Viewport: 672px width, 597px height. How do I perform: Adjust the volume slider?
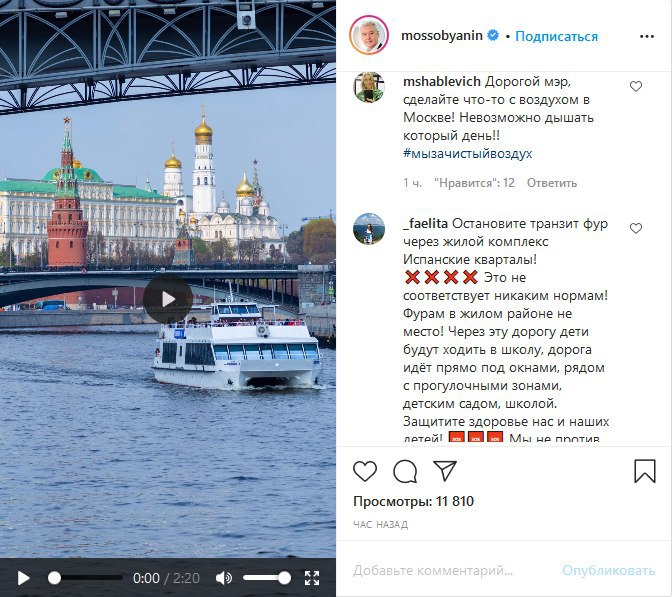(267, 578)
